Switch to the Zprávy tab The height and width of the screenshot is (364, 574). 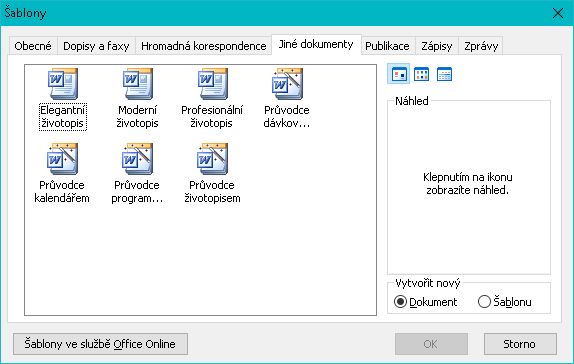pos(481,46)
